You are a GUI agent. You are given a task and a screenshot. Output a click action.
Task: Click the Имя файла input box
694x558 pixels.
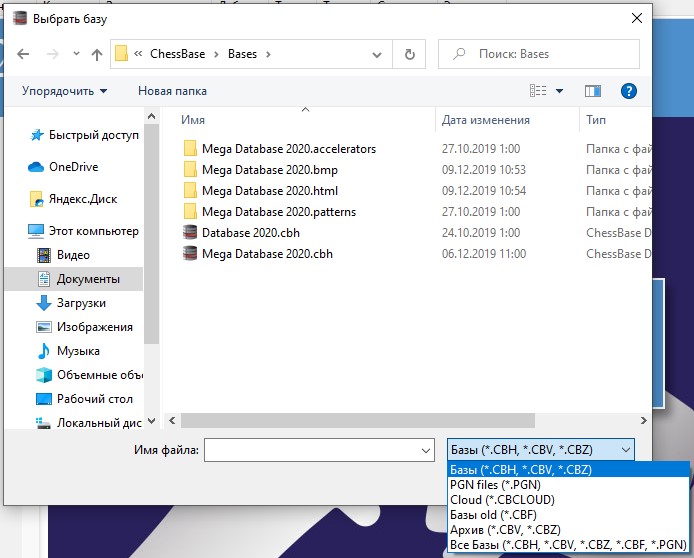pos(319,450)
